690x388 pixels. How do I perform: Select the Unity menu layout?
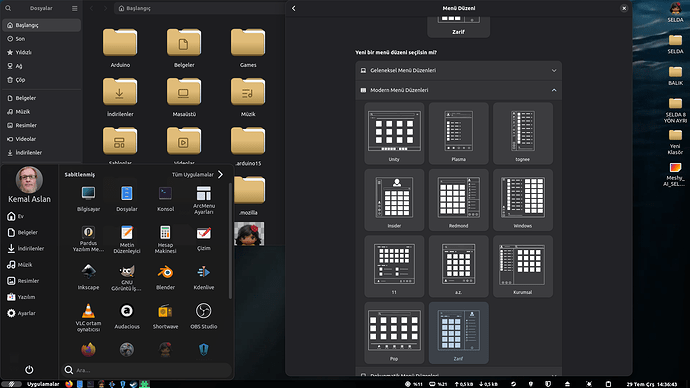click(x=394, y=133)
